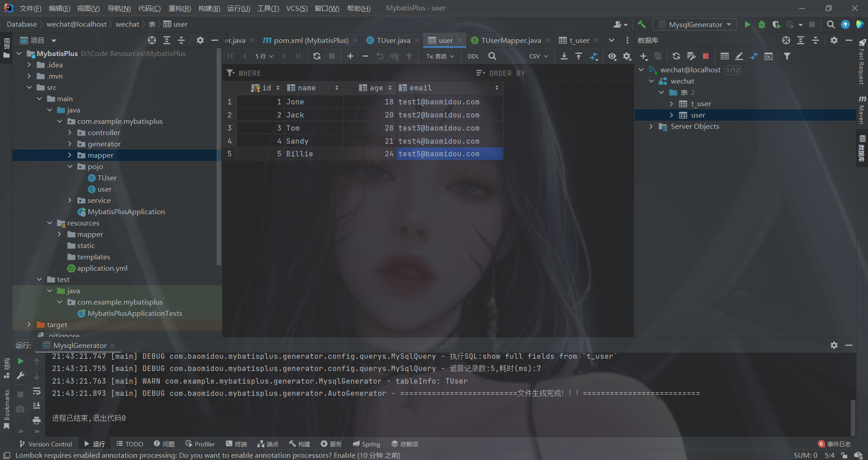
Task: Debug the MysqlGenerator configuration
Action: (x=762, y=24)
